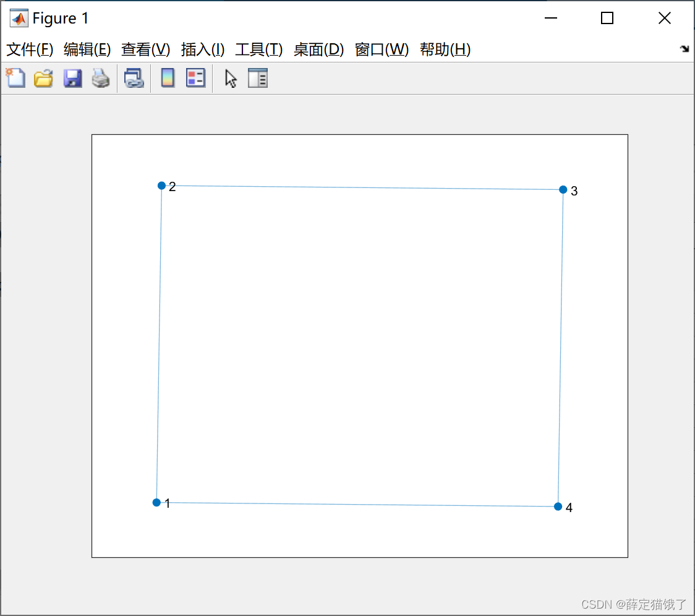
Task: Open the plot browser panel icon
Action: [x=258, y=78]
